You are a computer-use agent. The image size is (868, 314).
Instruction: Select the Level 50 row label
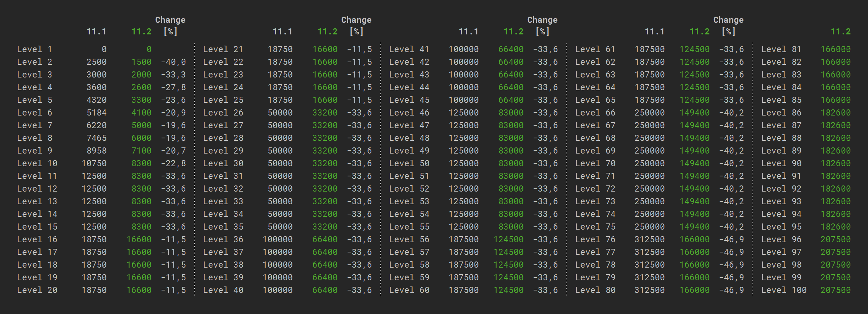click(409, 163)
